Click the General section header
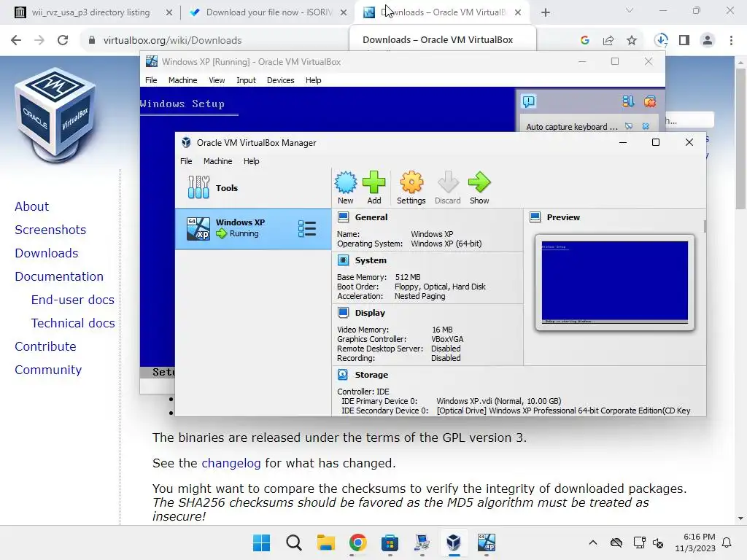Image resolution: width=747 pixels, height=560 pixels. click(371, 217)
